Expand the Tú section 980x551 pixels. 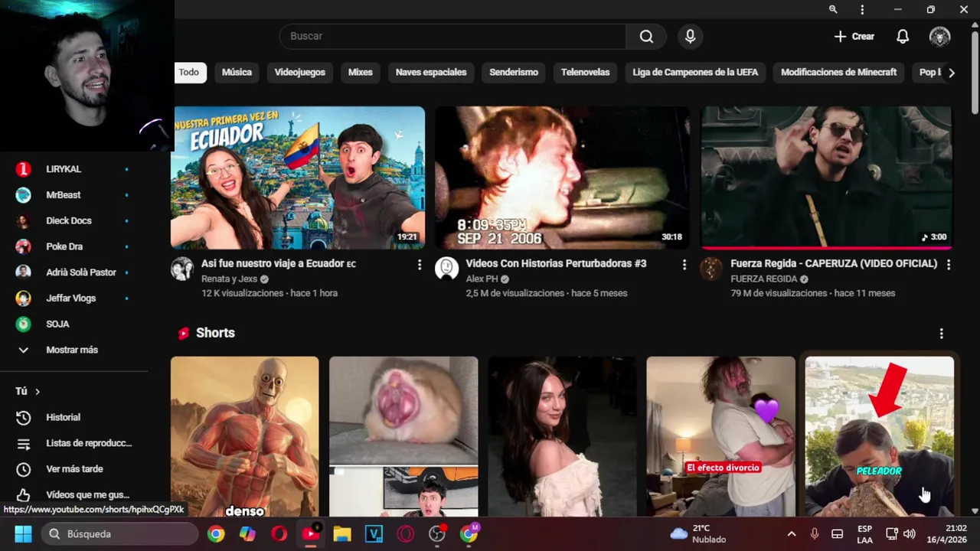coord(28,392)
